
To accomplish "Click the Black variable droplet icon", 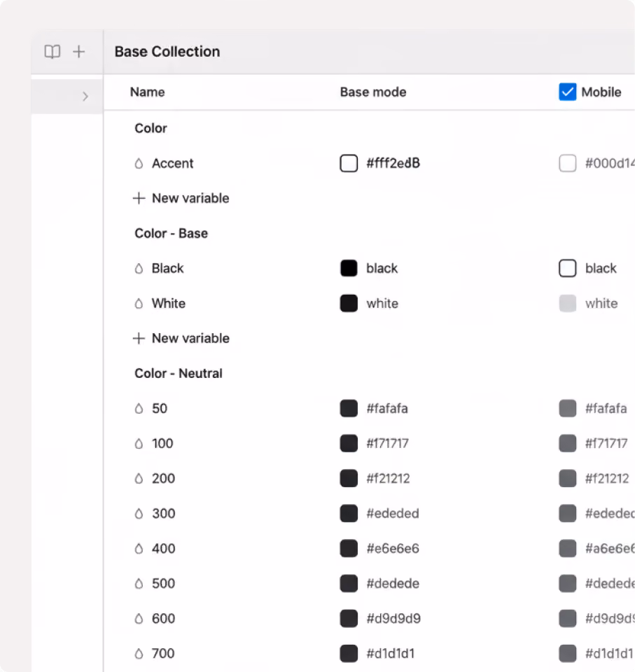I will pyautogui.click(x=139, y=268).
